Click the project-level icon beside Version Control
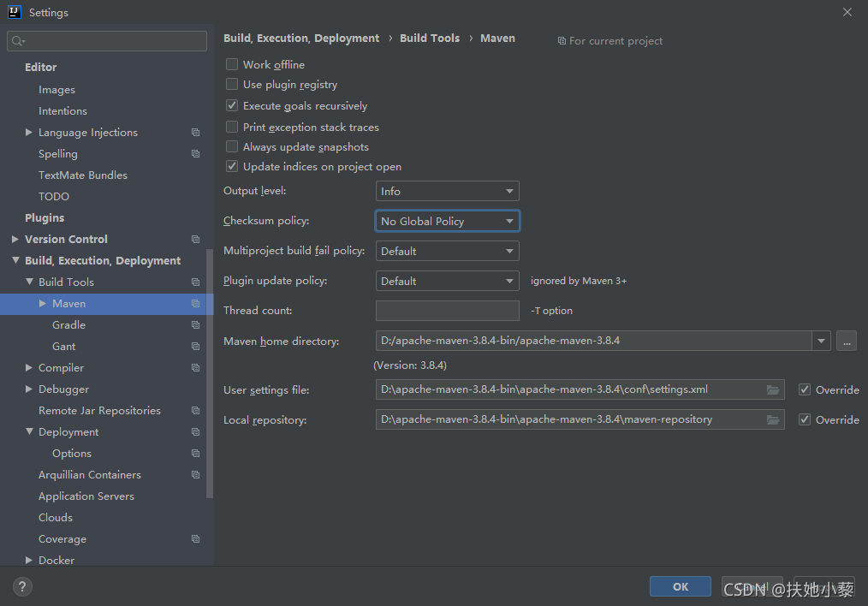Viewport: 868px width, 606px height. pyautogui.click(x=195, y=239)
